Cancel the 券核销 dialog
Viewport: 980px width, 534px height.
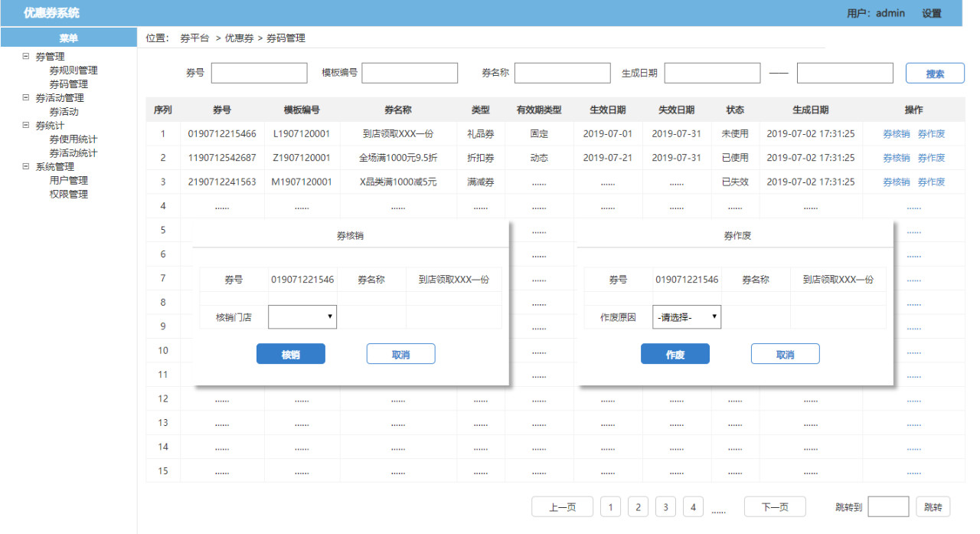click(400, 354)
